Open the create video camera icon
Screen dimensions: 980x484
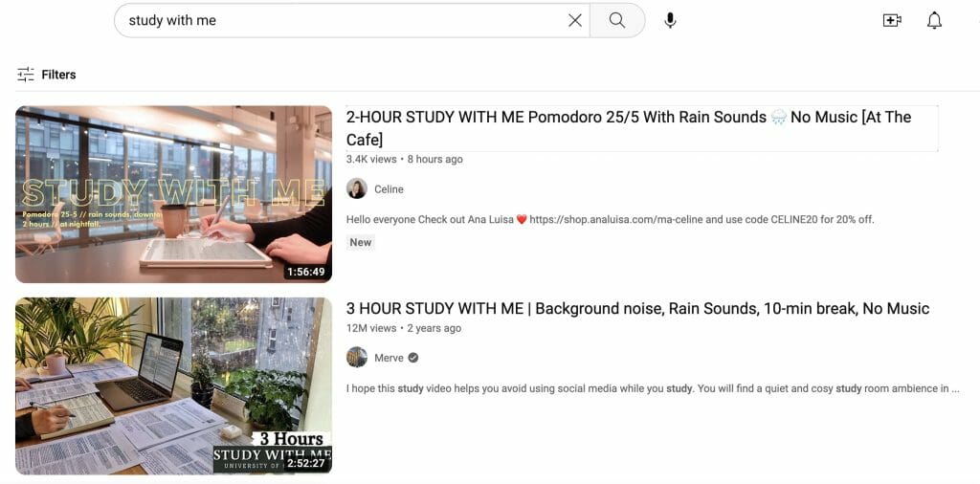click(892, 21)
